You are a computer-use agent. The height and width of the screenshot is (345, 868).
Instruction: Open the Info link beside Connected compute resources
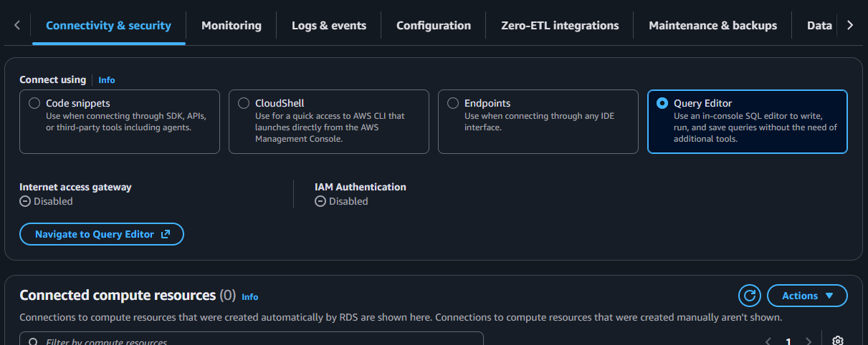[x=250, y=296]
